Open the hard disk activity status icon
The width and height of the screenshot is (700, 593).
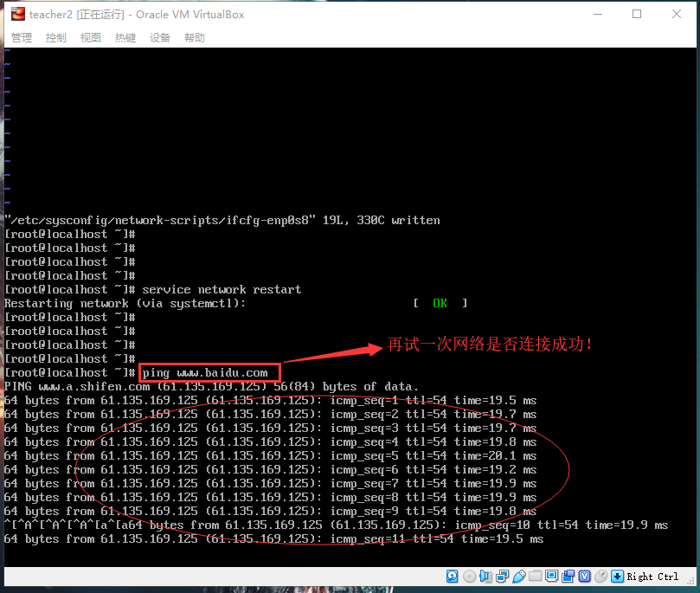point(452,576)
